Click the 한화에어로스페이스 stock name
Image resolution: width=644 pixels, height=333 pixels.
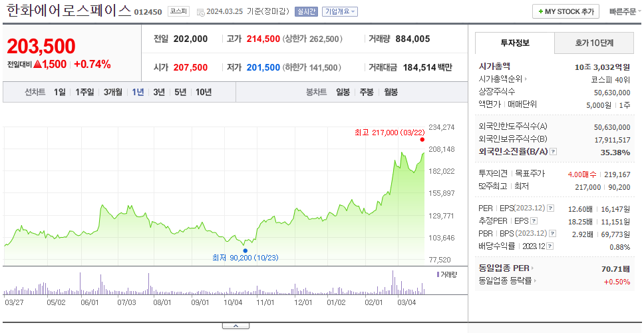pyautogui.click(x=68, y=11)
